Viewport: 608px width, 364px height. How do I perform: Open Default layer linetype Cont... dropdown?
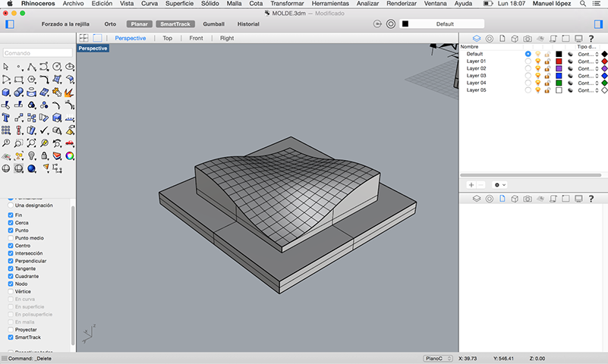[588, 54]
